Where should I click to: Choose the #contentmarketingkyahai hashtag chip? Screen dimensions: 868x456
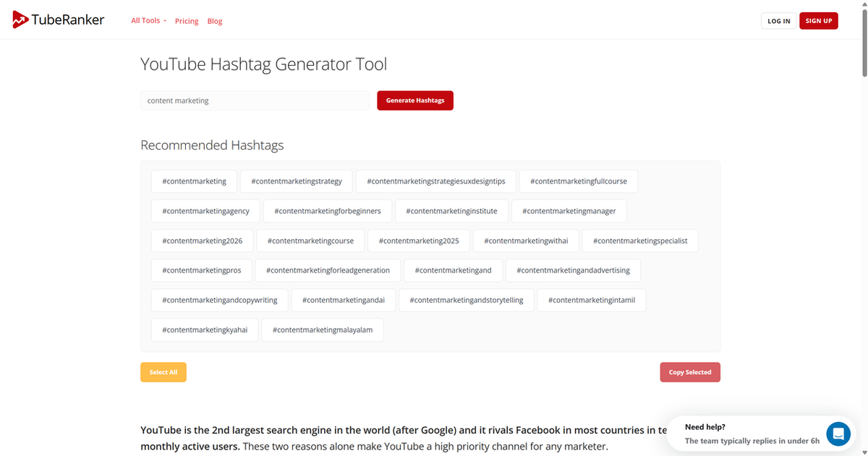click(x=205, y=330)
